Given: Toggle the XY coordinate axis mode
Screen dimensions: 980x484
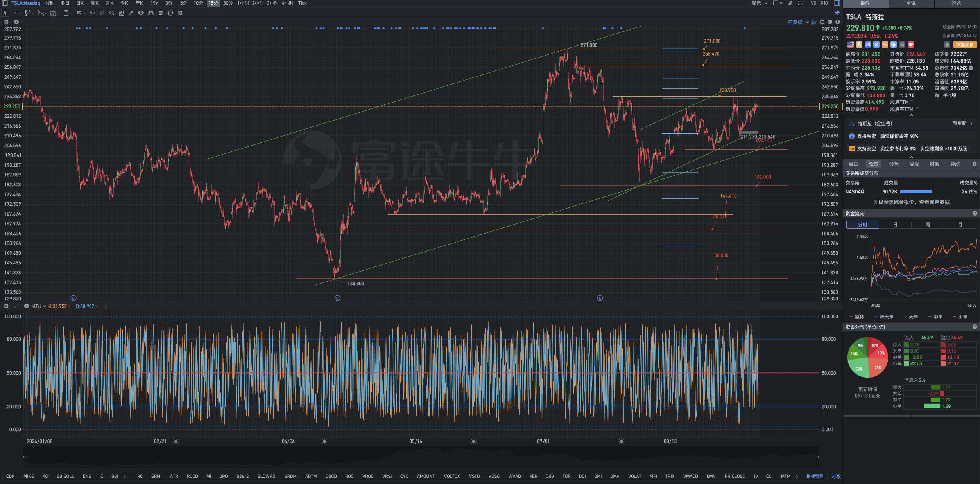Looking at the screenshot, I should point(814,22).
